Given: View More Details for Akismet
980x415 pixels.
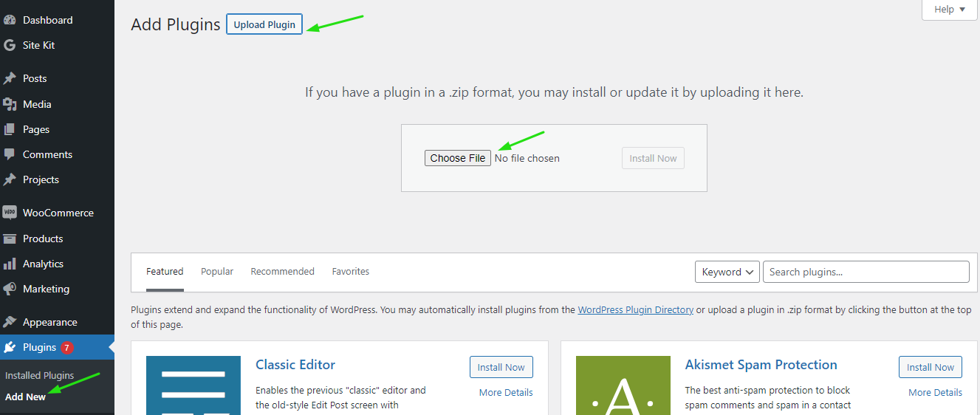Looking at the screenshot, I should pyautogui.click(x=936, y=392).
